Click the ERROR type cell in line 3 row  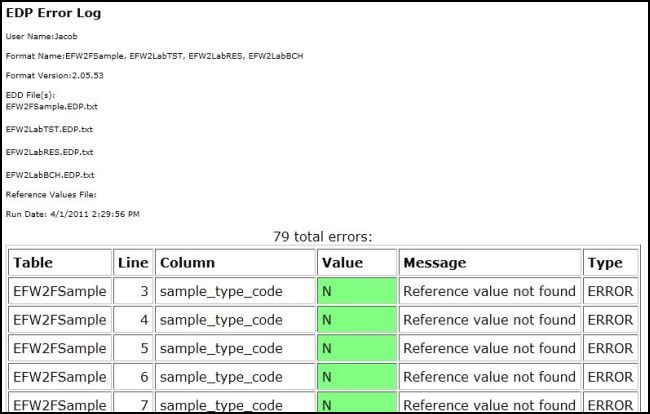[x=610, y=292]
